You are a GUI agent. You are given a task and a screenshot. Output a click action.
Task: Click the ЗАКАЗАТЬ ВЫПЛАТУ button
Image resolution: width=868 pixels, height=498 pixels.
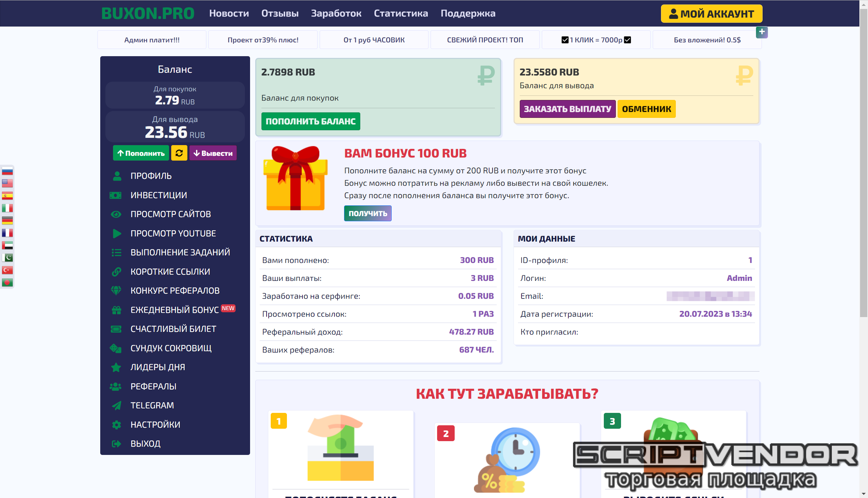(567, 109)
